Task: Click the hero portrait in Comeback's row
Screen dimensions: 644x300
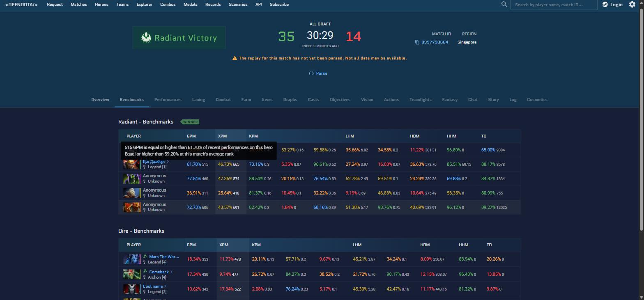Action: [x=132, y=274]
